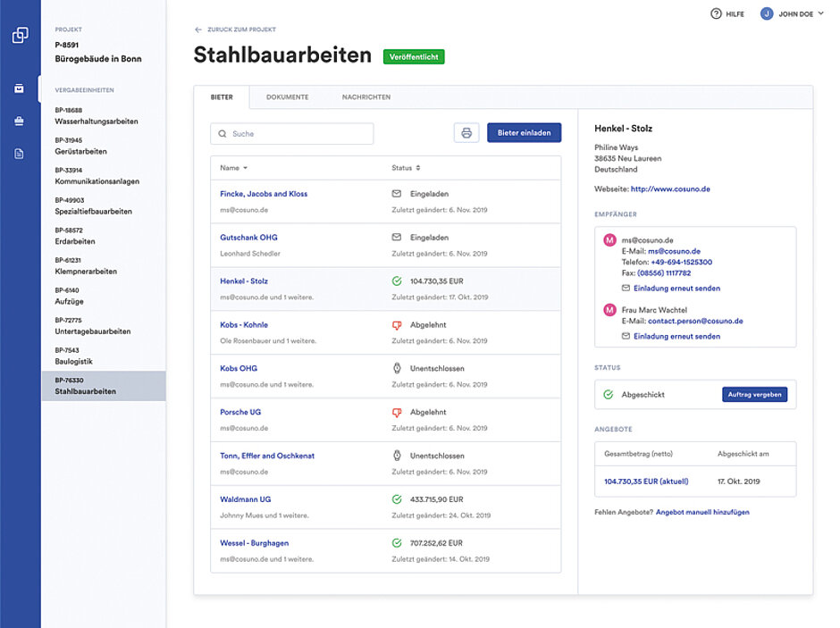Click the printer icon button

466,133
